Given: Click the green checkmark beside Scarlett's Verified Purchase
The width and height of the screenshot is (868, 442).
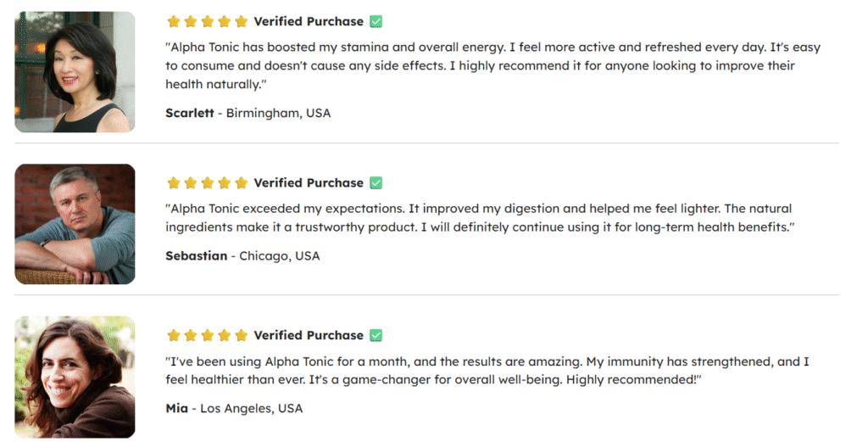Looking at the screenshot, I should 376,21.
